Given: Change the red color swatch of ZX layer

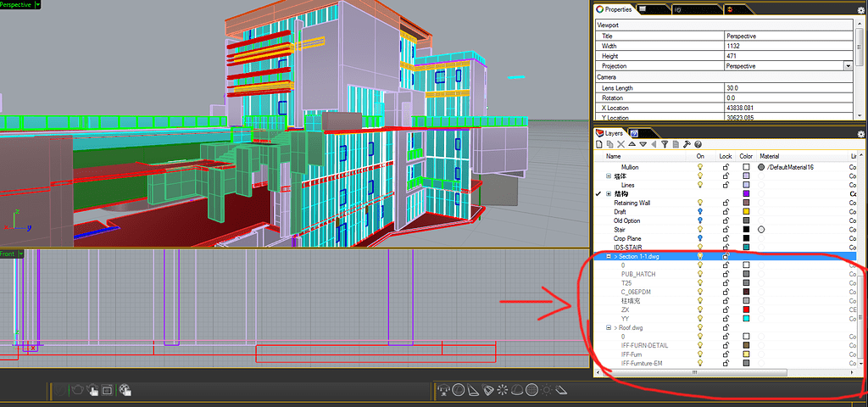Looking at the screenshot, I should point(746,309).
